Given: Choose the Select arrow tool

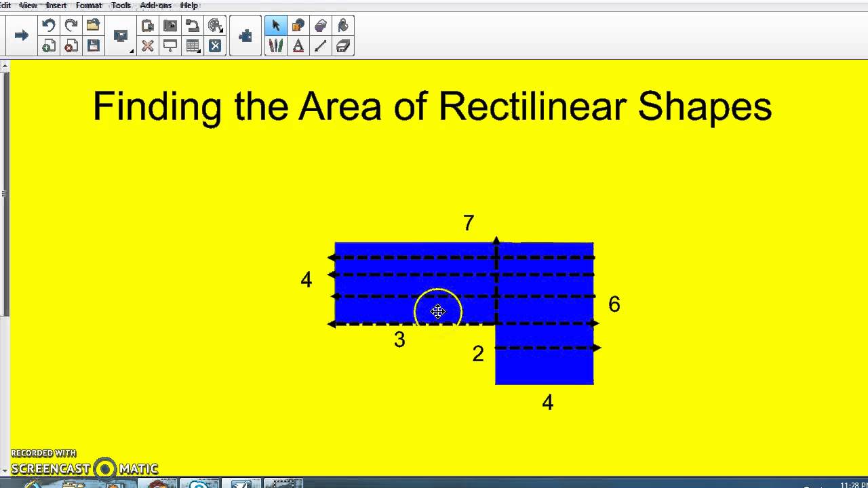Looking at the screenshot, I should (x=275, y=26).
